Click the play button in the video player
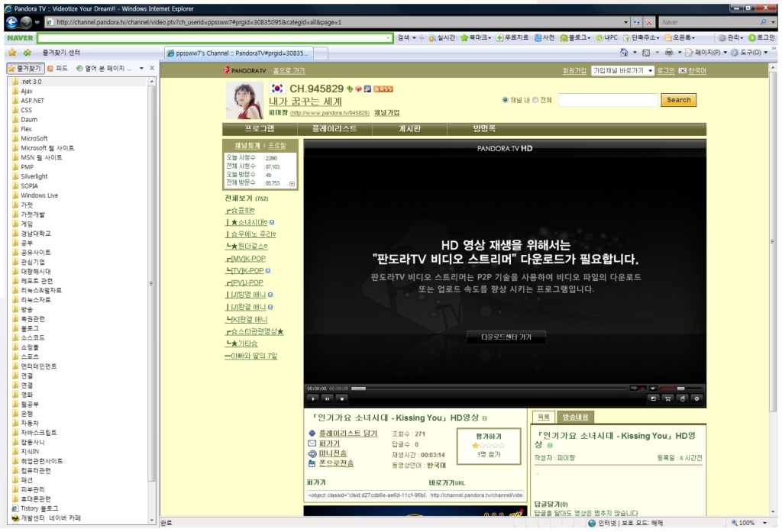 [312, 398]
